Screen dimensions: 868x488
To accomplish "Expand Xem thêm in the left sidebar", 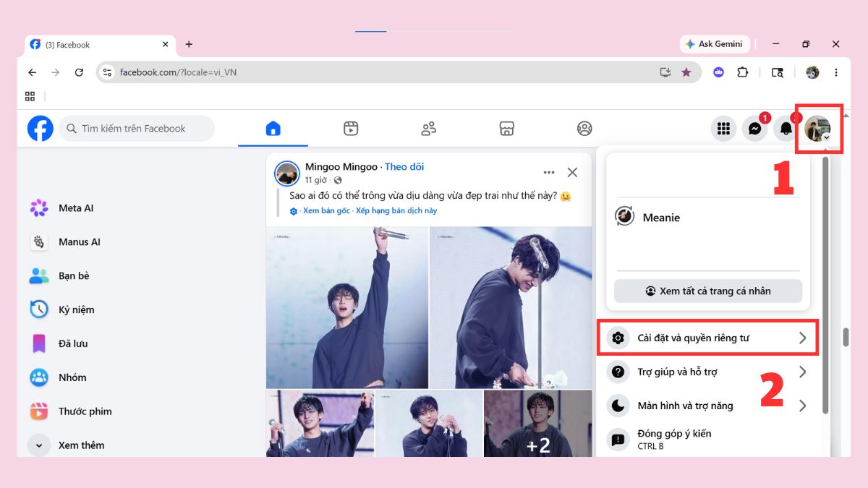I will click(67, 445).
